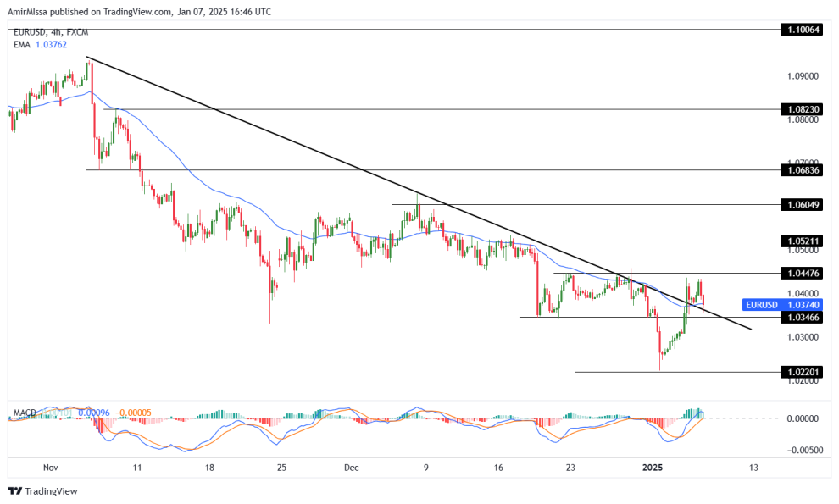Click the 25 date label on time axis

pyautogui.click(x=281, y=468)
